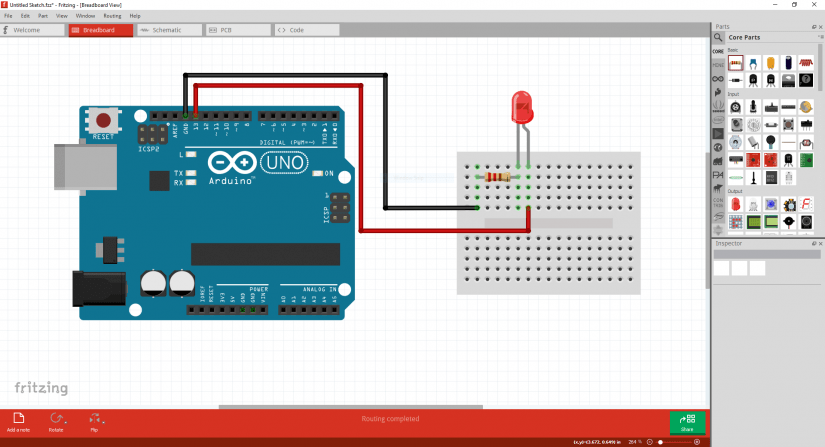Open the Intel parts bin
825x447 pixels.
coord(718,120)
